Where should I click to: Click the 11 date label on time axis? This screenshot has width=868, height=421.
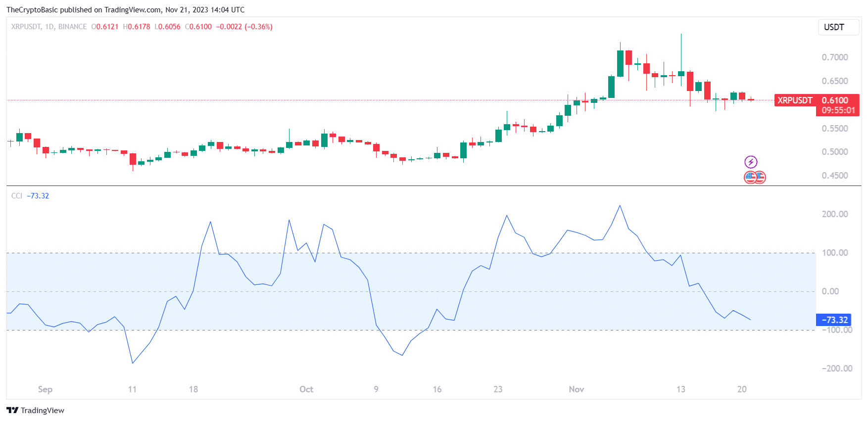pyautogui.click(x=132, y=389)
